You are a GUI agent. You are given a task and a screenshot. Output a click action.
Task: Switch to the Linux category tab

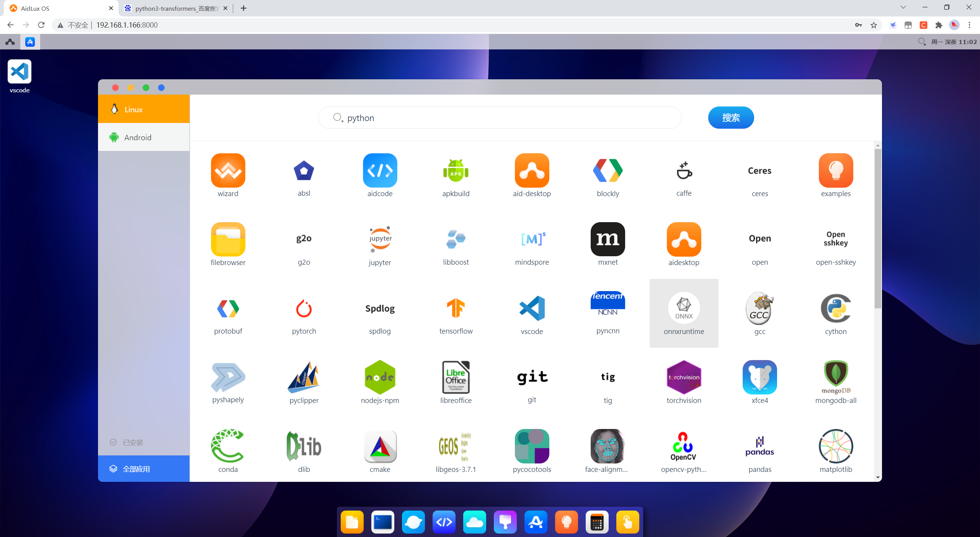coord(144,109)
